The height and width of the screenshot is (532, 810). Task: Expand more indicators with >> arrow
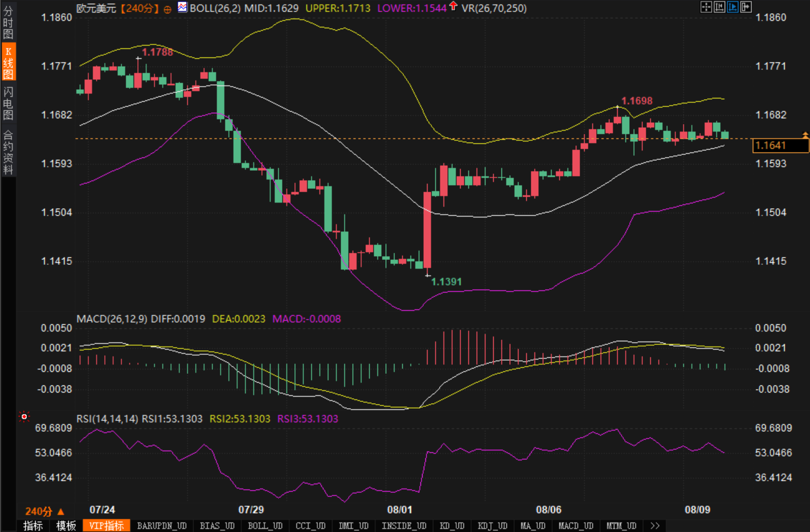click(x=655, y=525)
